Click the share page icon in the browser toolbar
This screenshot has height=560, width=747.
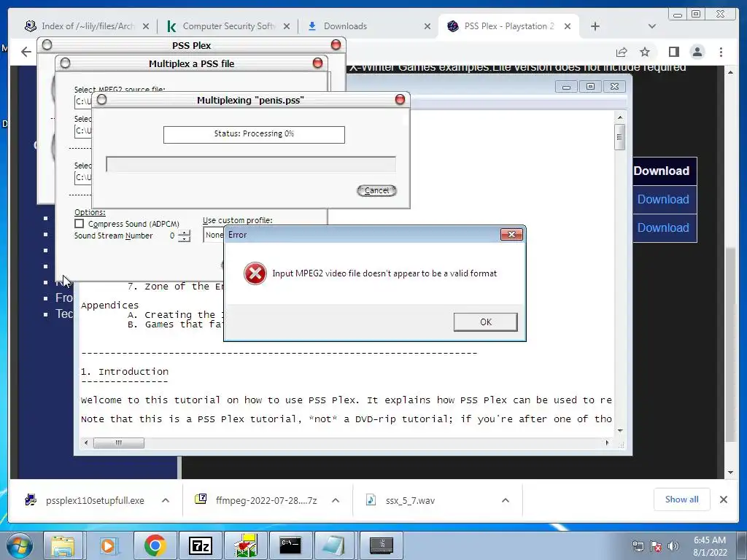[622, 52]
